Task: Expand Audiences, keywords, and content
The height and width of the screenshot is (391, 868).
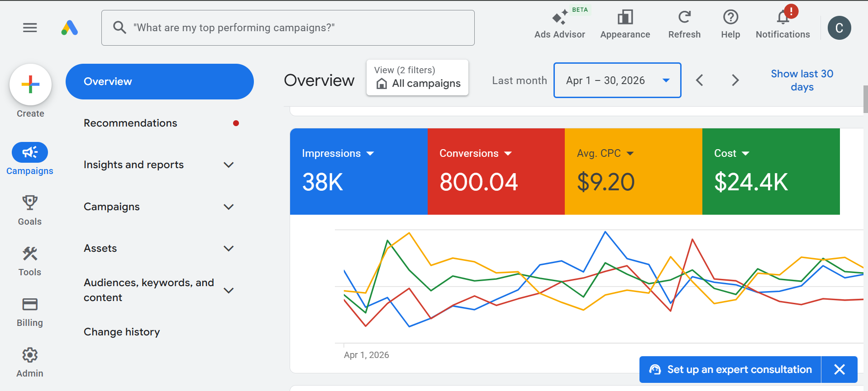Action: click(x=229, y=290)
